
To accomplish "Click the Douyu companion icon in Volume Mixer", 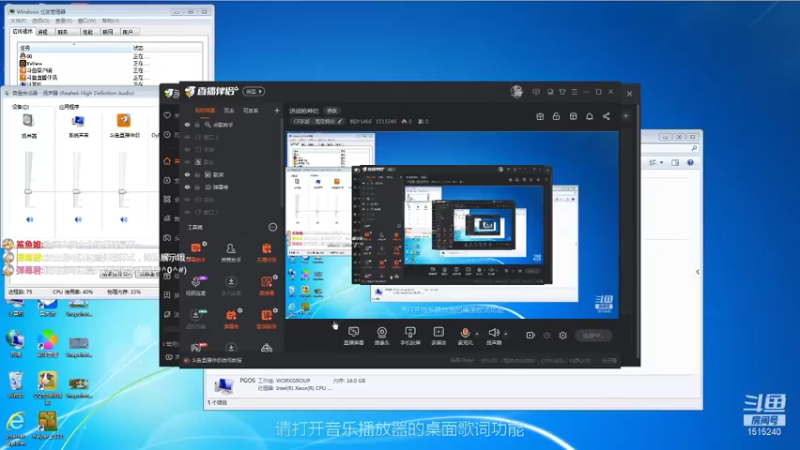I will click(x=123, y=120).
